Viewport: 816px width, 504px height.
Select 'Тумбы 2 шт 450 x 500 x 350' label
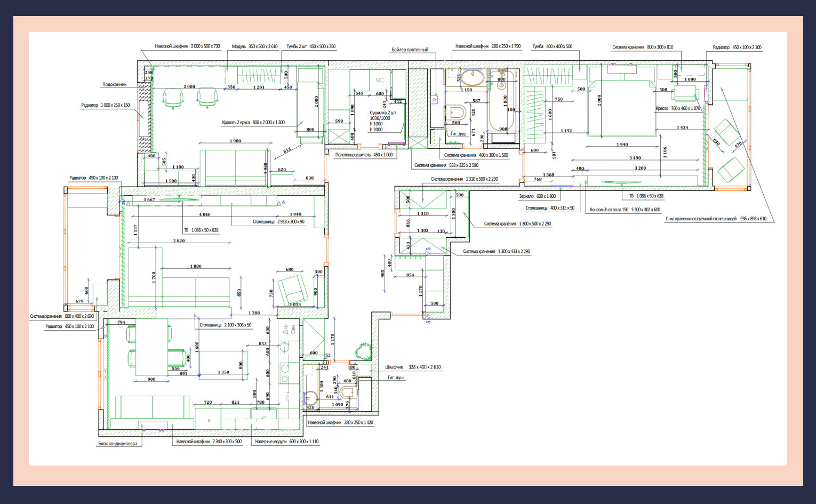311,46
